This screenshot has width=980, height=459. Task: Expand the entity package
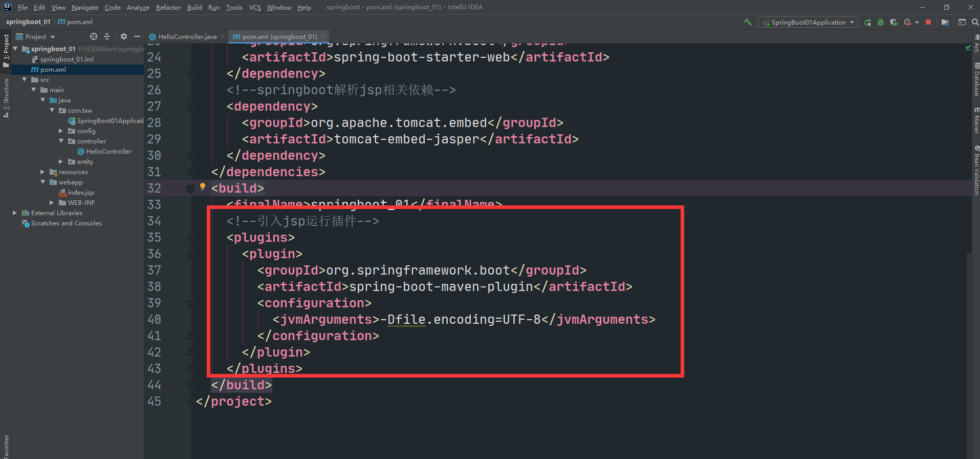[x=61, y=161]
